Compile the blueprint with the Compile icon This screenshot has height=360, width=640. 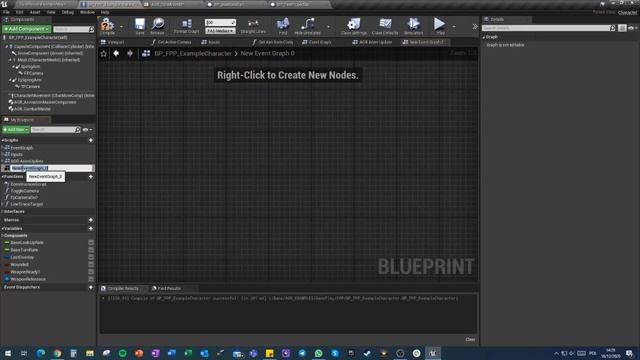tap(108, 26)
